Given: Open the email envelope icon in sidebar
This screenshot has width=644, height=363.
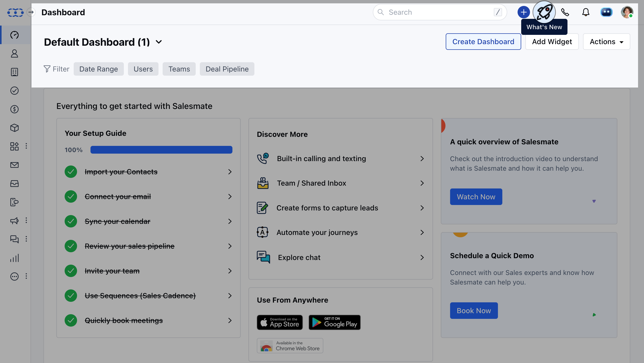Looking at the screenshot, I should pos(14,165).
